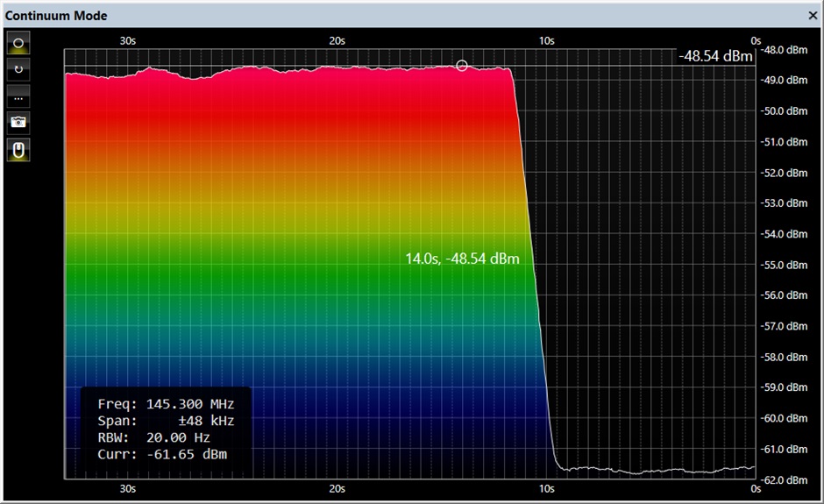Viewport: 824px width, 504px height.
Task: Take a snapshot with the camera icon
Action: click(x=18, y=123)
